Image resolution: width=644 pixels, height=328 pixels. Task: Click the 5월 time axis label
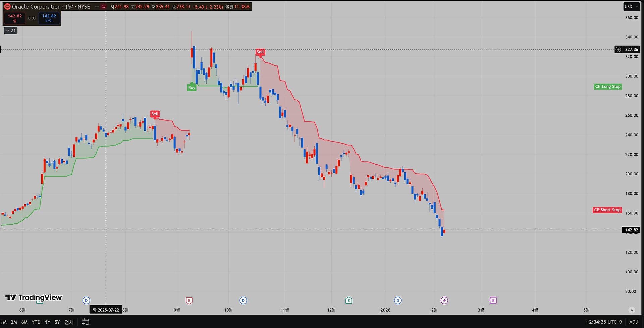586,310
